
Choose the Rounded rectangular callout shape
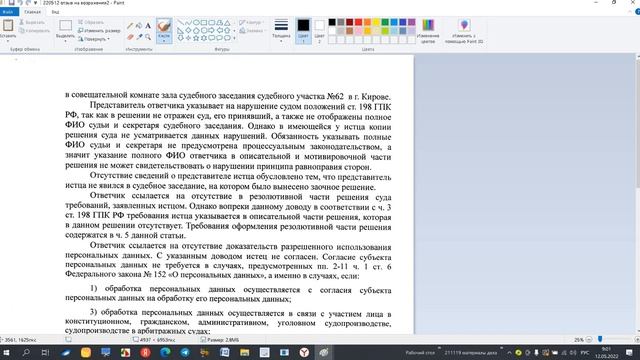[x=211, y=38]
